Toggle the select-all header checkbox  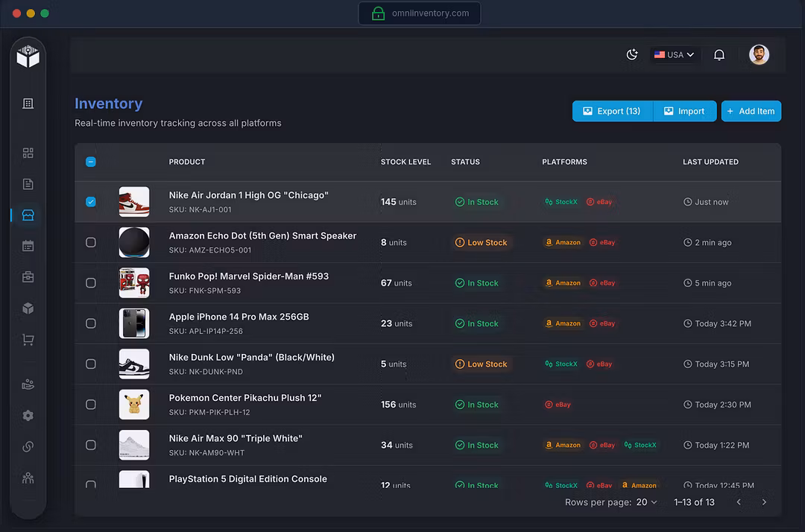point(91,162)
